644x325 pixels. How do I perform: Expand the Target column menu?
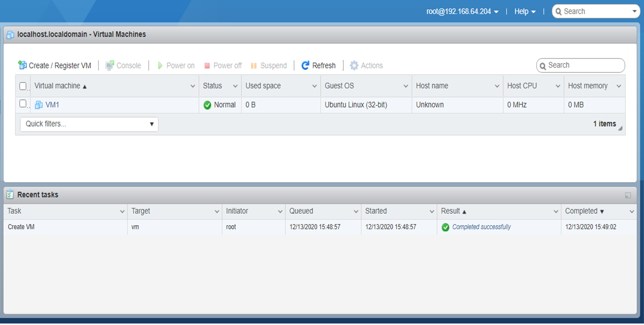coord(217,212)
